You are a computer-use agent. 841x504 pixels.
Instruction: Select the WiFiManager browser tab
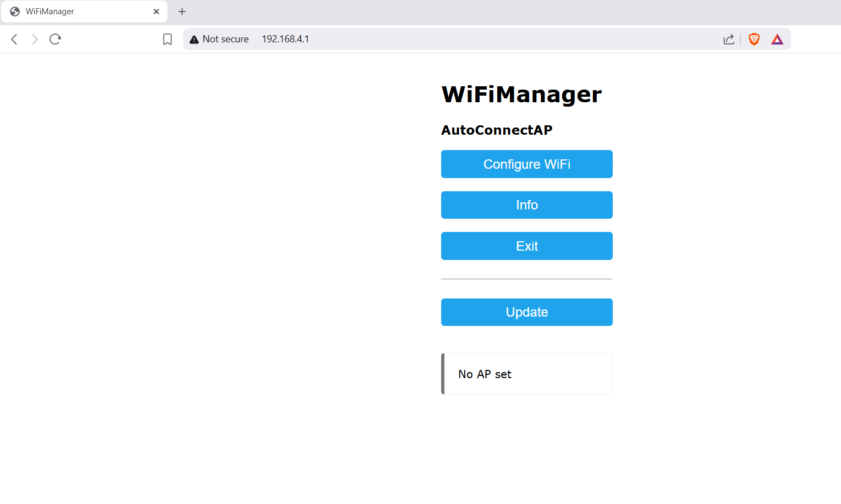tap(84, 12)
